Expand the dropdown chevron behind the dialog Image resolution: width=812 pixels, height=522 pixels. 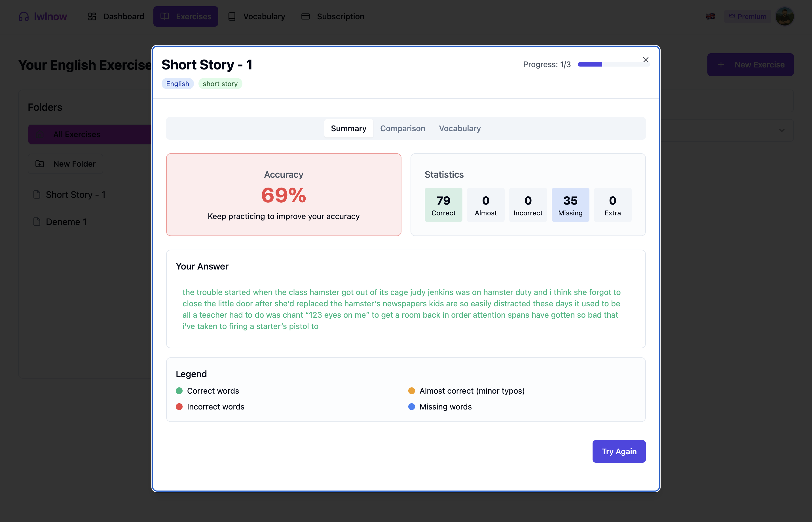point(781,130)
